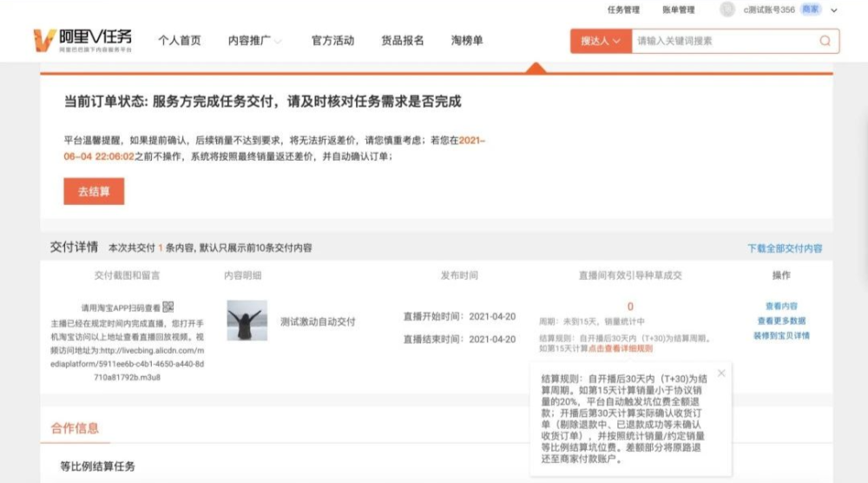Click 点击查看详细规则 link
The image size is (868, 483).
[x=620, y=348]
